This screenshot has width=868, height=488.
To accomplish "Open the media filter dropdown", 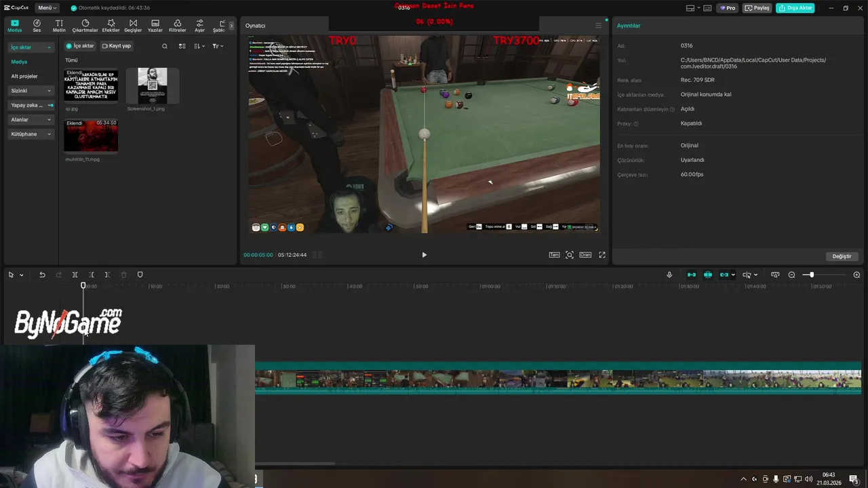I will pos(218,46).
